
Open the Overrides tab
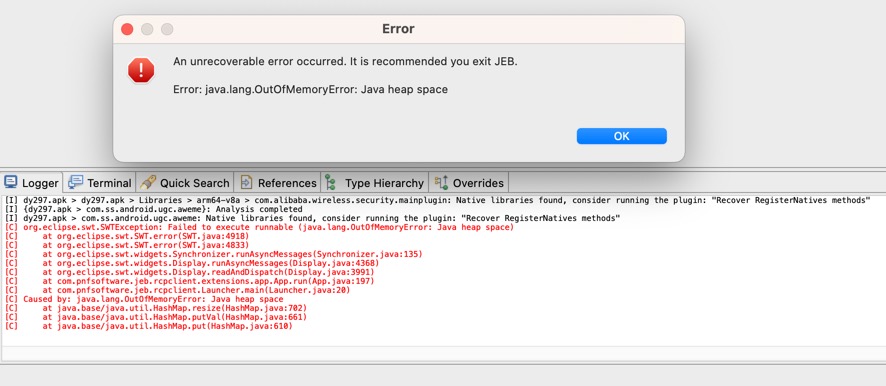click(x=468, y=183)
